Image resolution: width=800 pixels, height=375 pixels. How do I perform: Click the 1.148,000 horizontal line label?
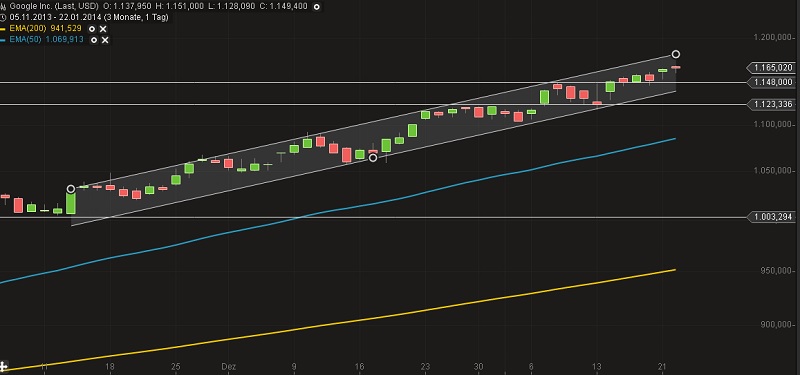[x=771, y=82]
